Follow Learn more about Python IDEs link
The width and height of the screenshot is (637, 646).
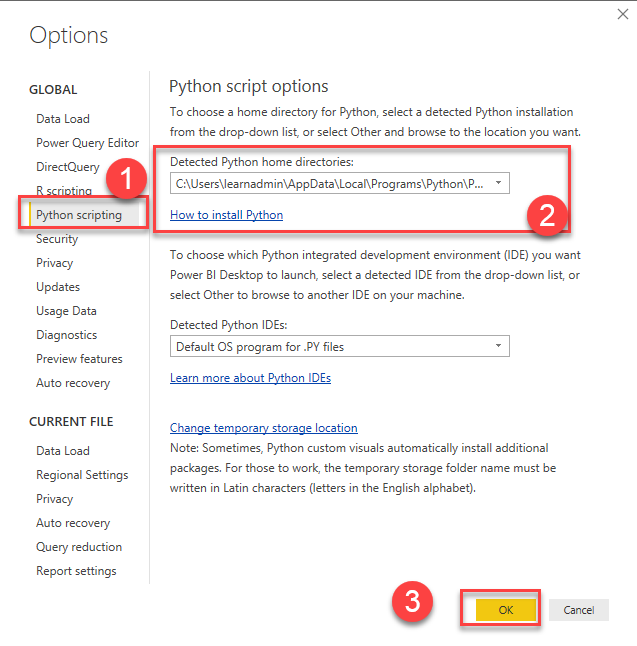click(251, 378)
